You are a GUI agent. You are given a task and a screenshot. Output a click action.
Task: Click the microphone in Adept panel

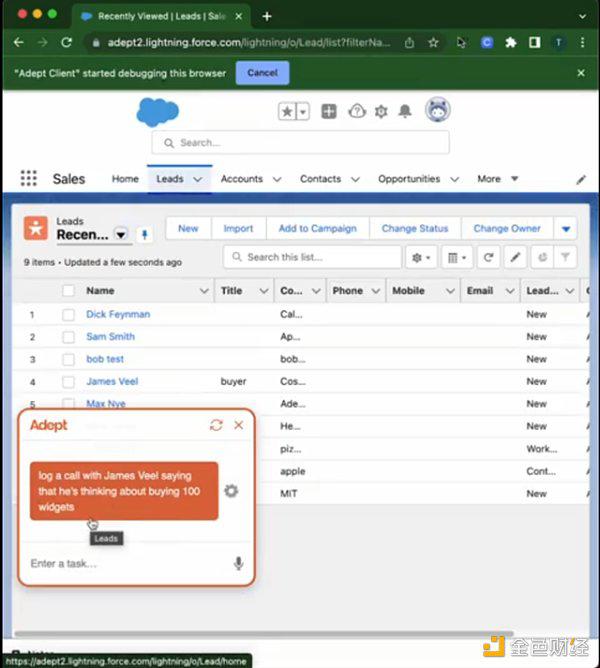pos(239,563)
